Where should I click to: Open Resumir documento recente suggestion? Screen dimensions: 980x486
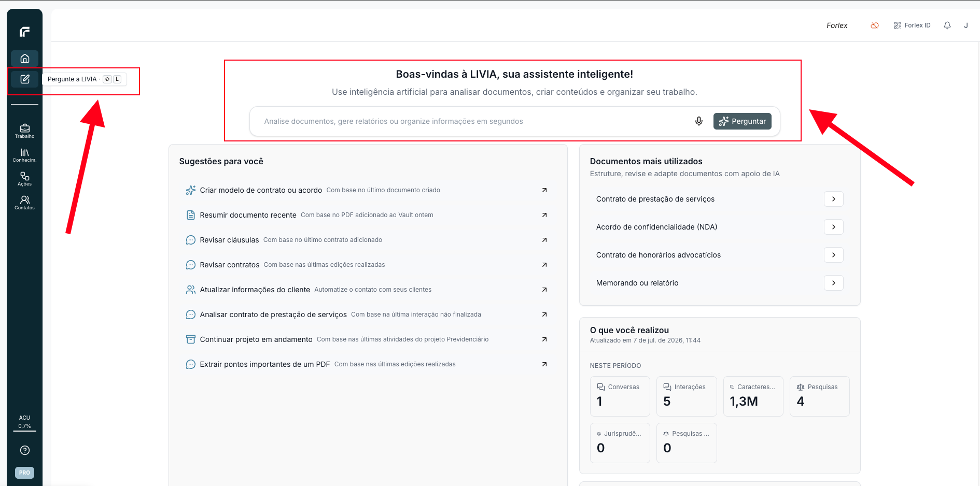point(367,215)
